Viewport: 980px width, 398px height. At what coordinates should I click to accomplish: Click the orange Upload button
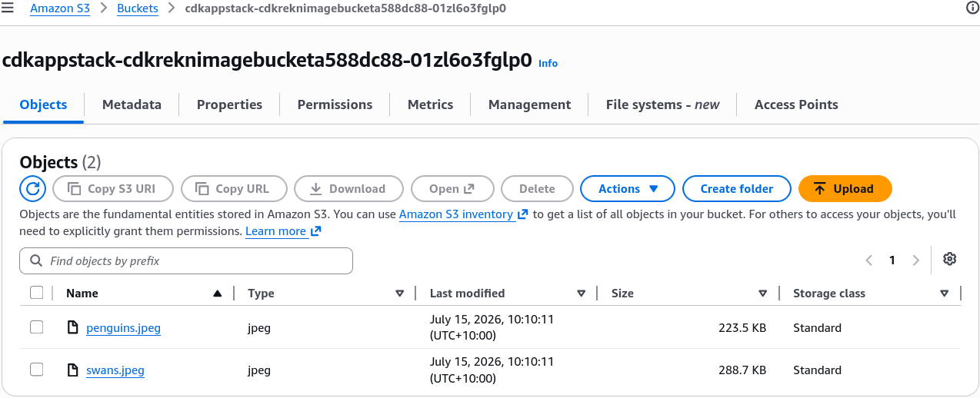(x=845, y=188)
